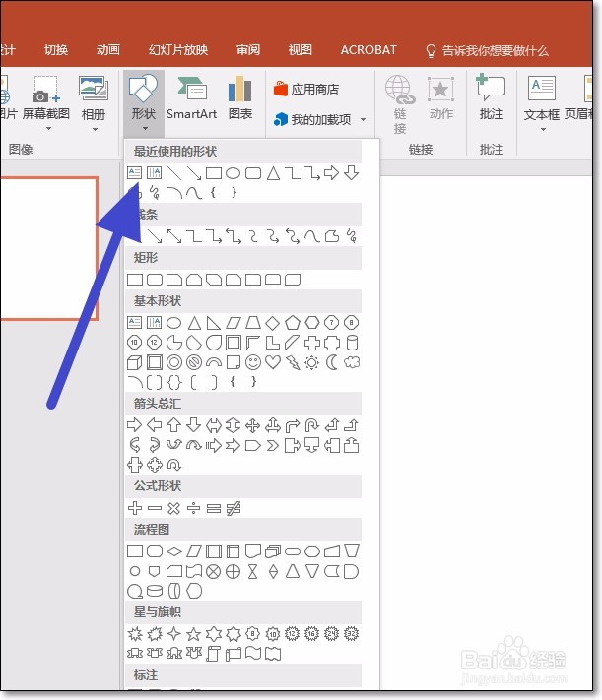Select the four-way arrow under 箭头总汇

(253, 425)
